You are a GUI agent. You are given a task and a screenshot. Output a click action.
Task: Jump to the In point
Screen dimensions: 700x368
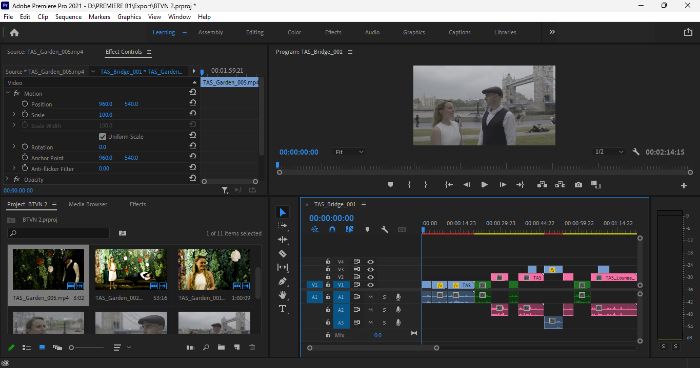(x=449, y=184)
